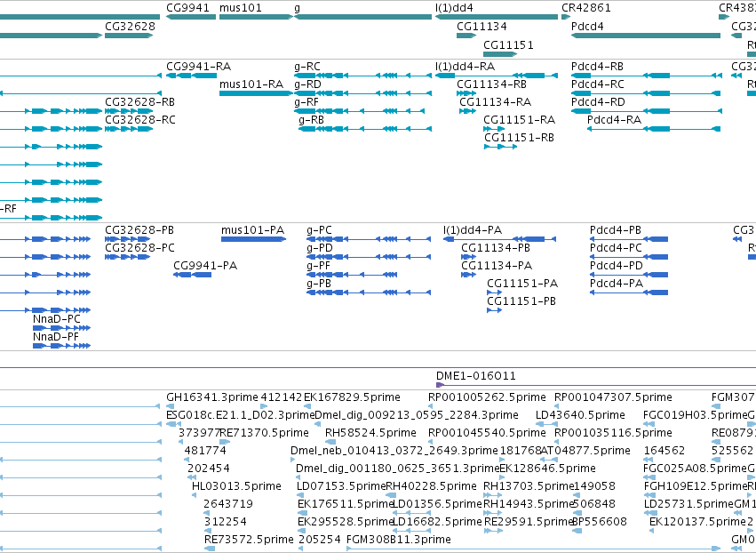Click the g-PD protein label
This screenshot has width=756, height=553.
[x=320, y=248]
